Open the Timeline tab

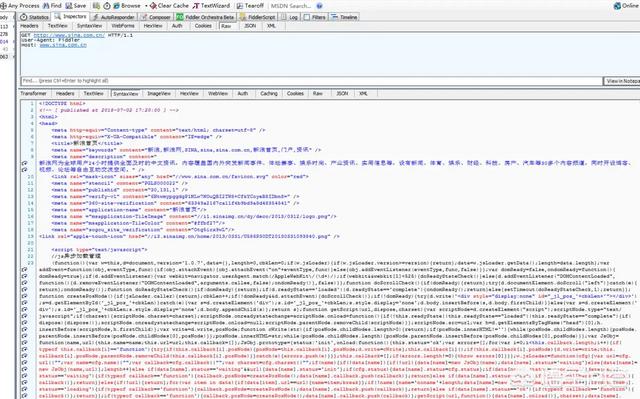click(344, 17)
